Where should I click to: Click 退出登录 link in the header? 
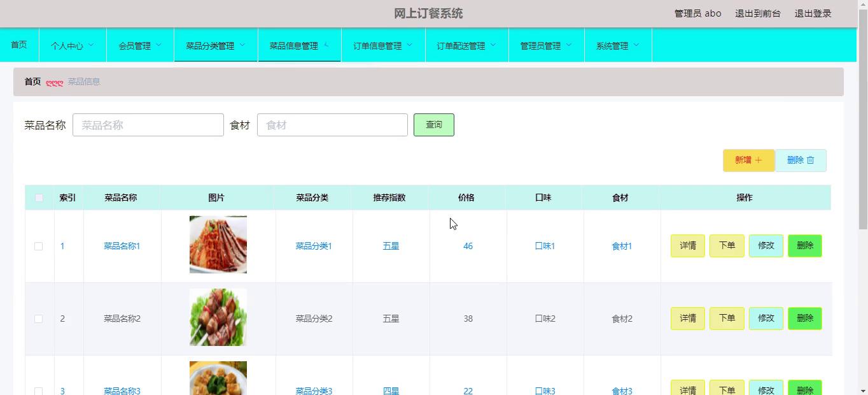click(x=813, y=13)
